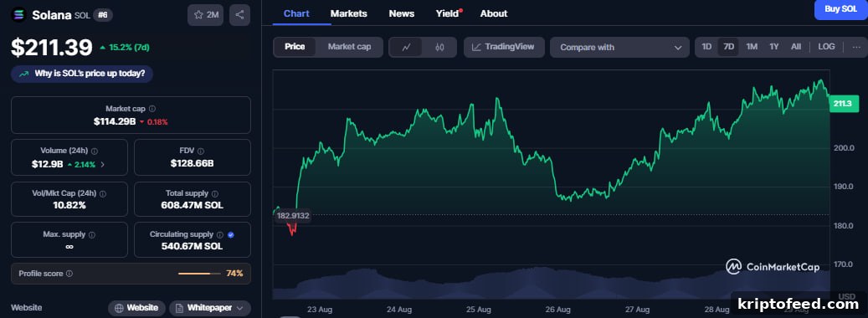The height and width of the screenshot is (318, 868).
Task: Click info icon next to Volume (24h)
Action: 95,151
